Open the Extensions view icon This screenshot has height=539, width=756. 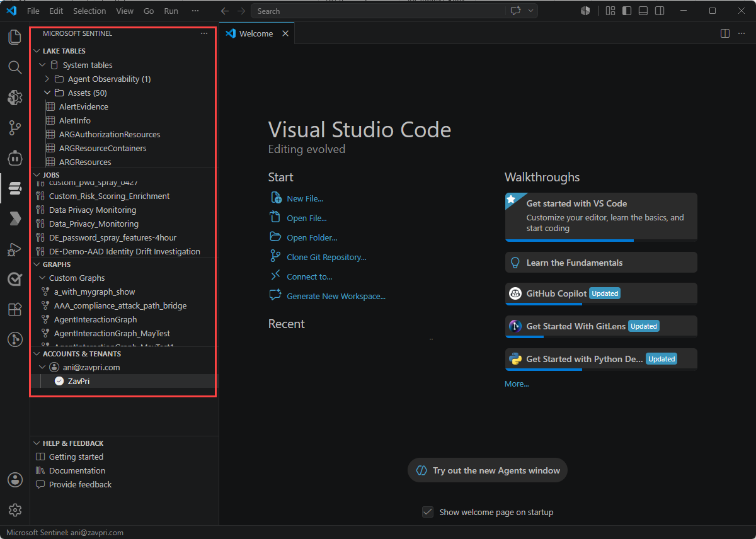(x=14, y=309)
